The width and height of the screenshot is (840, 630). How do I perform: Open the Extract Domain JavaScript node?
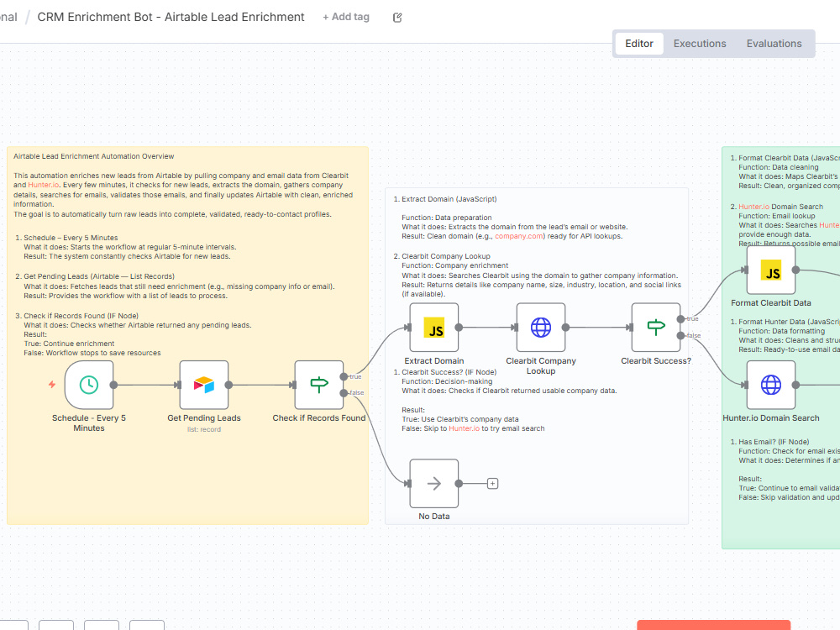434,328
